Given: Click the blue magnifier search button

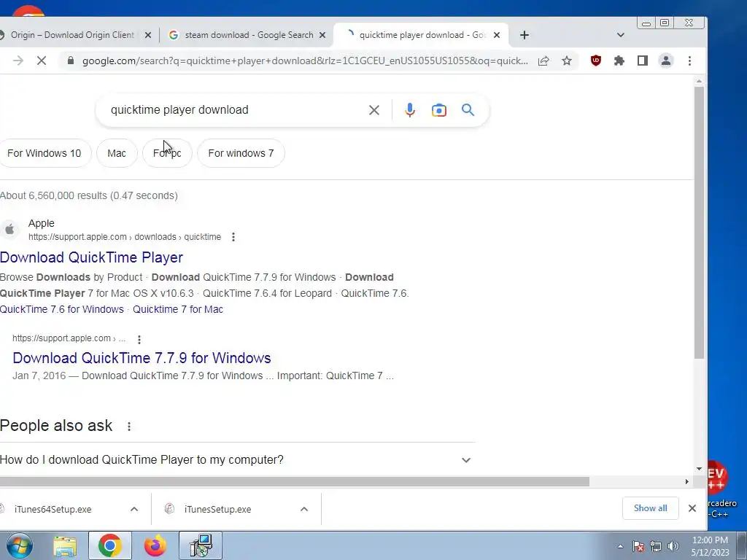Looking at the screenshot, I should pos(468,110).
